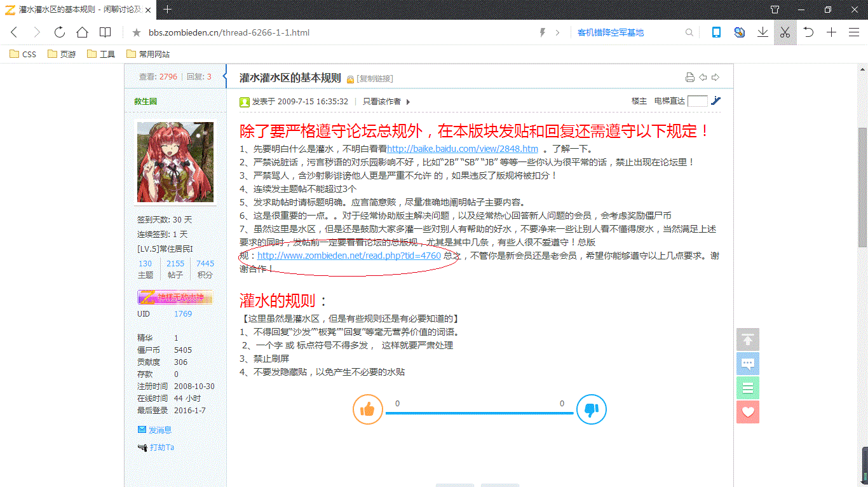
Task: Click the toolbar plus add icon
Action: [831, 32]
